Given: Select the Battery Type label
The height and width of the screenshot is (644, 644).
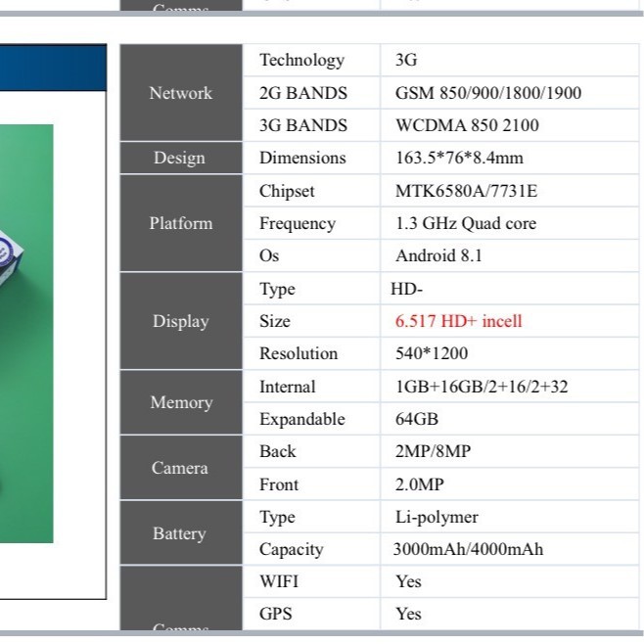Looking at the screenshot, I should [x=277, y=517].
